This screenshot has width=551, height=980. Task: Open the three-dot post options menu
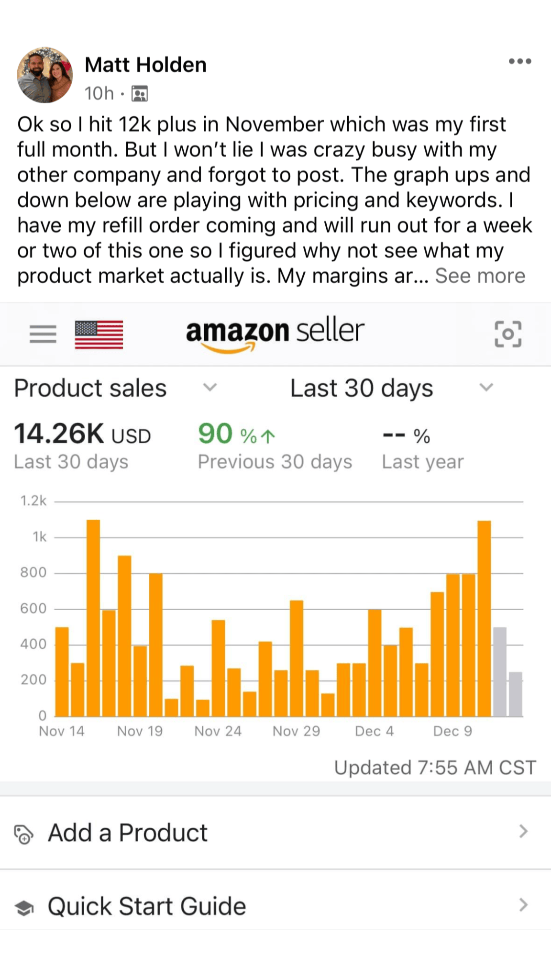(520, 61)
